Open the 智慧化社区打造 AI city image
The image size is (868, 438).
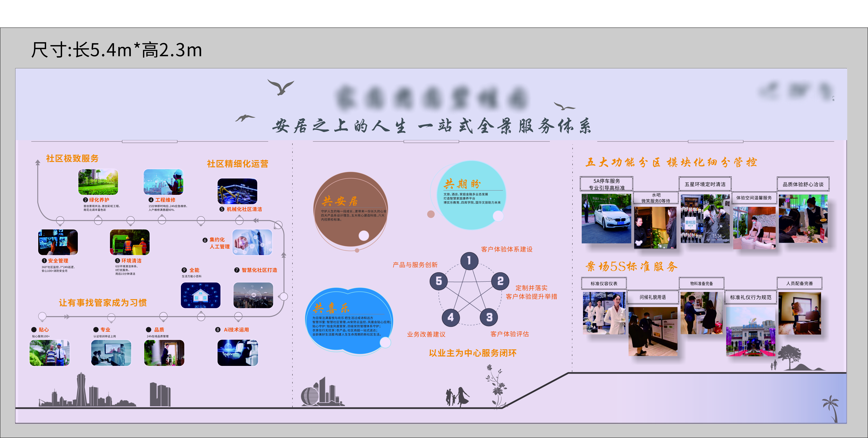(253, 295)
